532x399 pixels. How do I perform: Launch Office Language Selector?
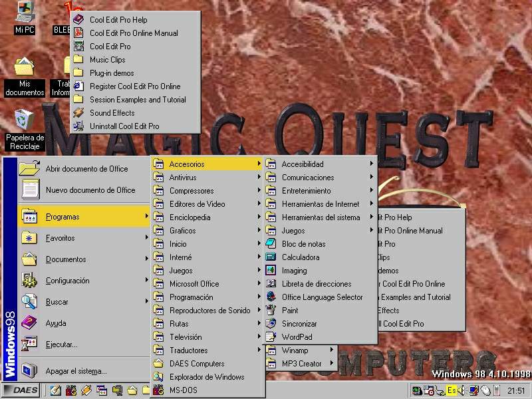pyautogui.click(x=321, y=297)
